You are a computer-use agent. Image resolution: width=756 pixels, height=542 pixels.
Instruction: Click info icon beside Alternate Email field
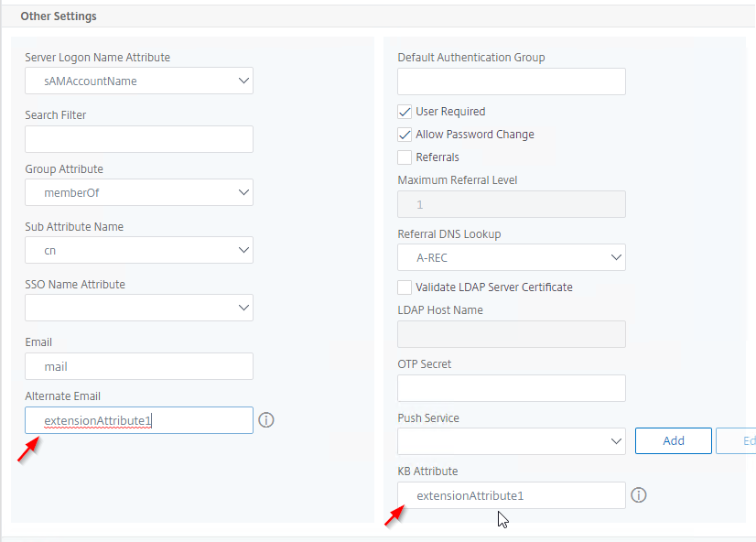[266, 420]
